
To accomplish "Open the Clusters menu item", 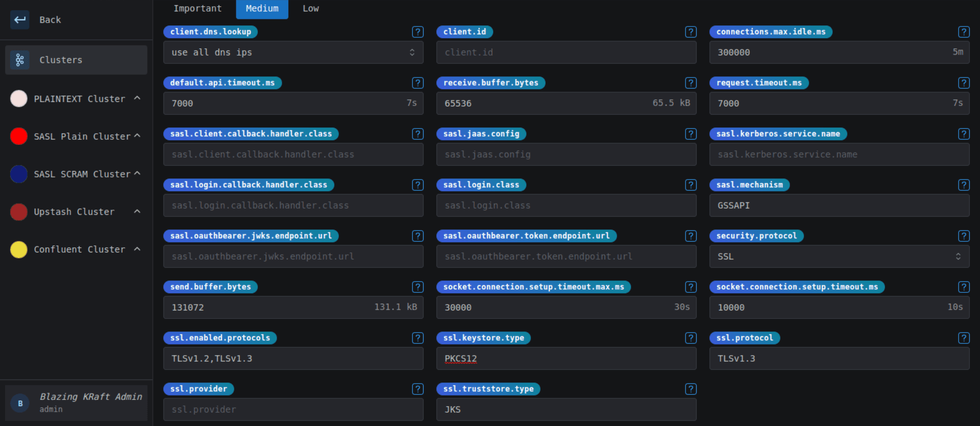I will (76, 60).
